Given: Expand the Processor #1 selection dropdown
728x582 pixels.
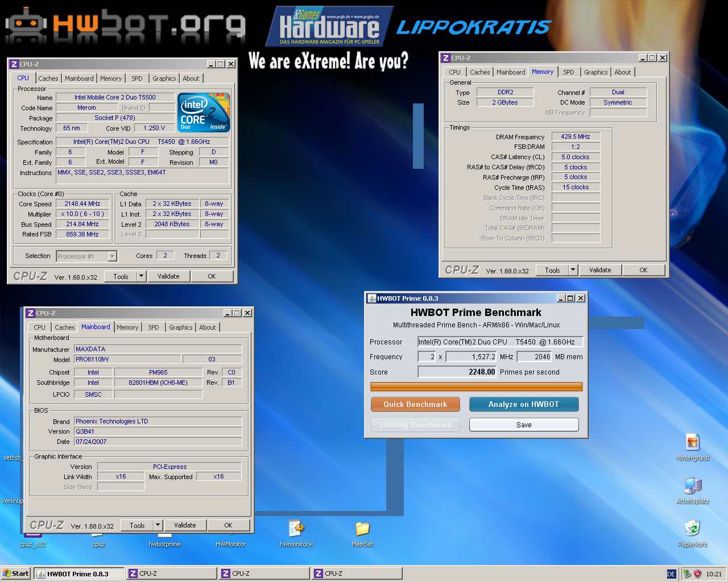Looking at the screenshot, I should coord(112,256).
